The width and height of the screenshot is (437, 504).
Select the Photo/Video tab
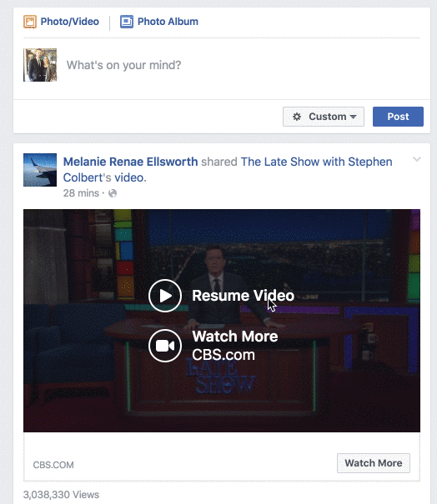pyautogui.click(x=62, y=22)
